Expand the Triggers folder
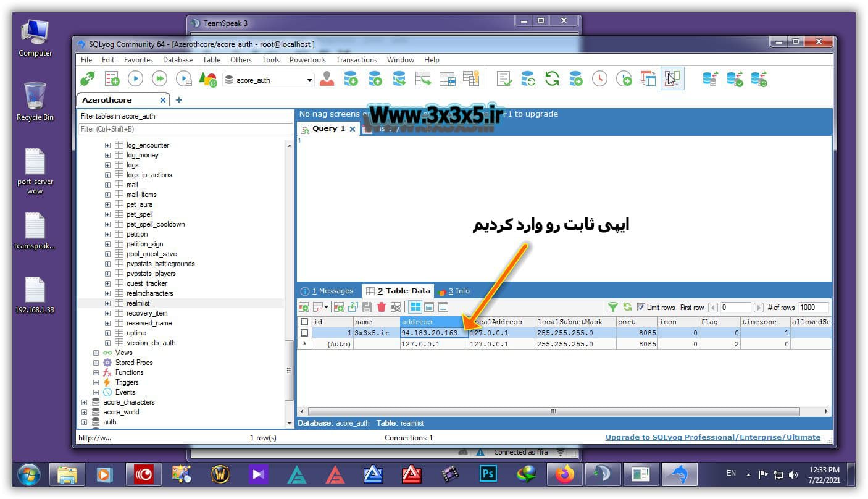The height and width of the screenshot is (499, 868). 96,382
